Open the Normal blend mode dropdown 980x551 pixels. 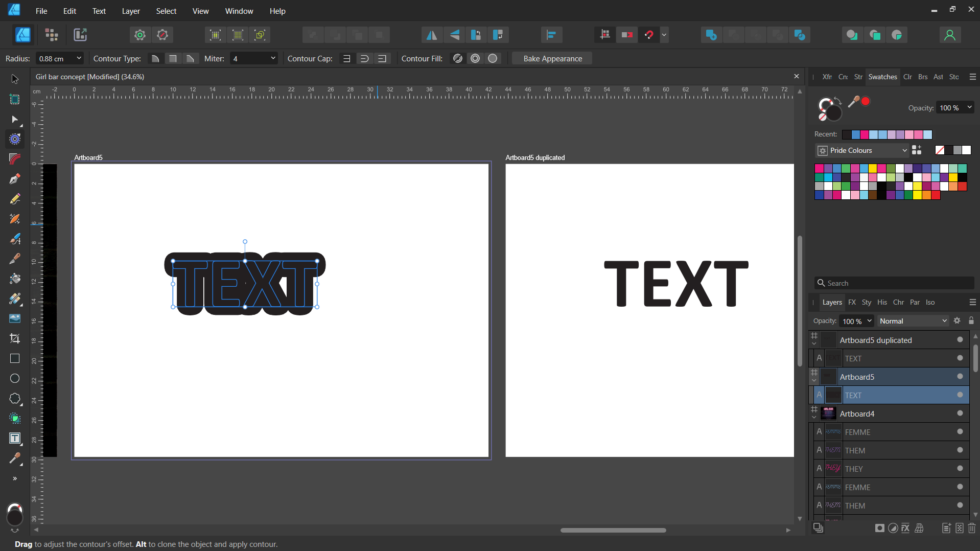913,321
